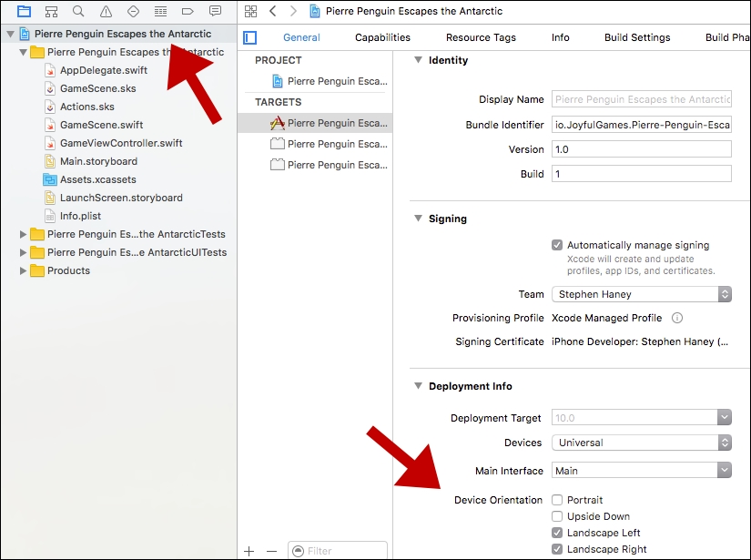This screenshot has width=751, height=560.
Task: Collapse the root project disclosure triangle
Action: pyautogui.click(x=11, y=34)
